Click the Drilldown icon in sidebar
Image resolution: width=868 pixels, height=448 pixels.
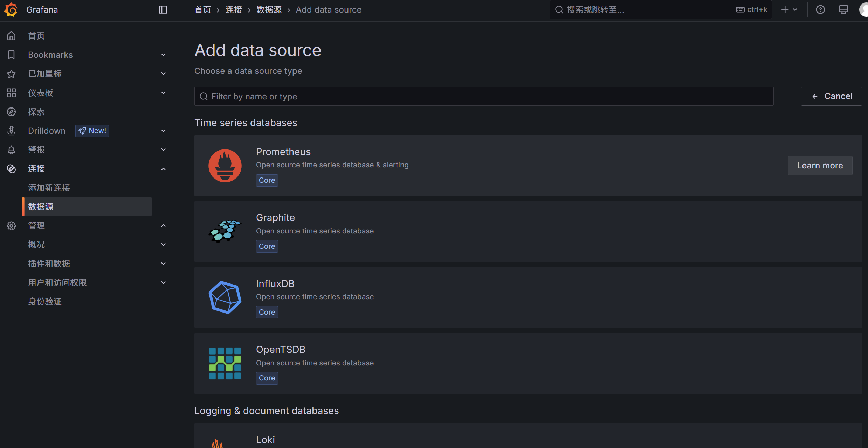click(x=11, y=131)
